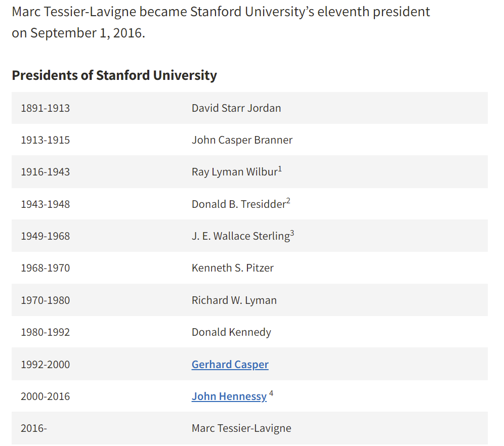The image size is (504, 446).
Task: Click the "Presidents of Stanford University" heading
Action: pos(114,75)
